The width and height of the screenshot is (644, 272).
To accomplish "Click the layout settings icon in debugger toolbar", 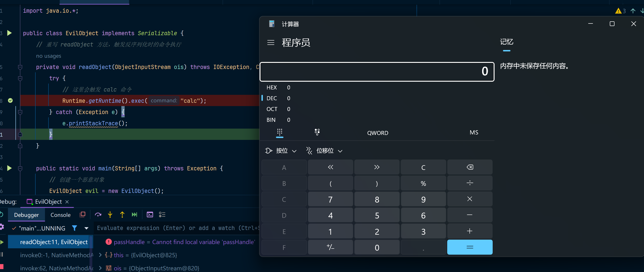I will [162, 215].
